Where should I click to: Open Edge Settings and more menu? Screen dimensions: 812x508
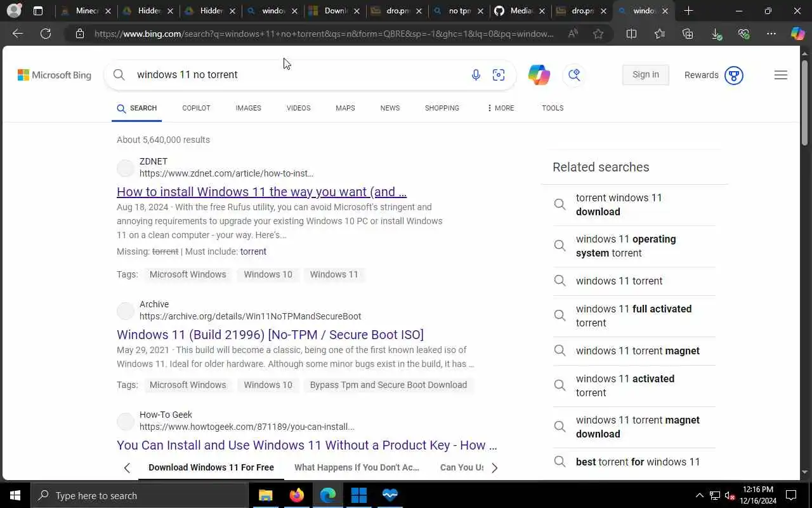click(771, 34)
